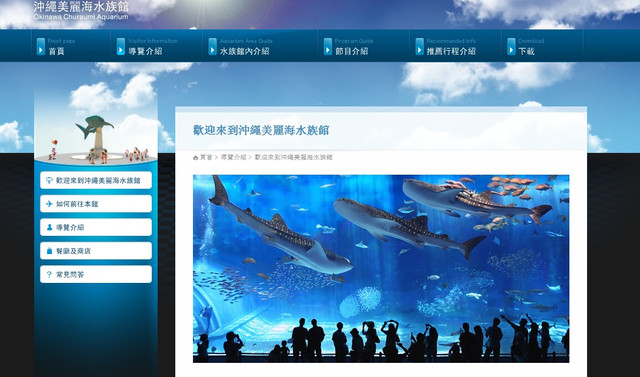Click the shopping bag icon in 餐廳及商店
640x377 pixels.
click(x=49, y=251)
